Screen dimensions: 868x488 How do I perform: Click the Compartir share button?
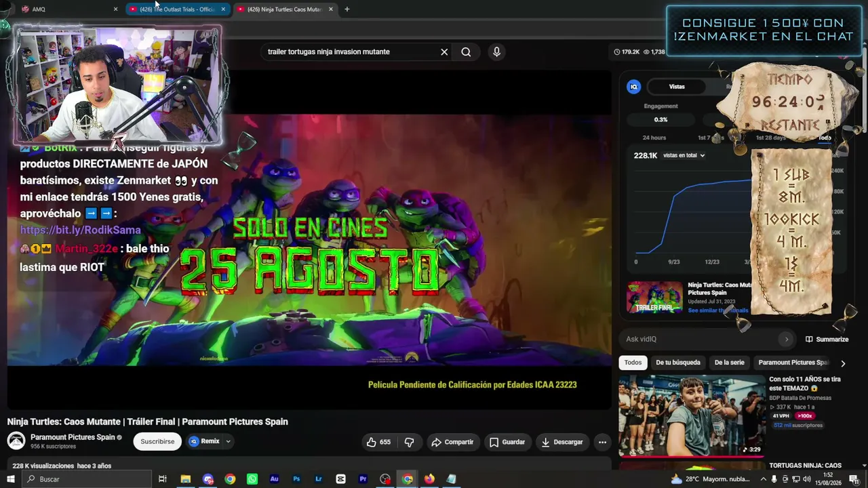point(452,442)
